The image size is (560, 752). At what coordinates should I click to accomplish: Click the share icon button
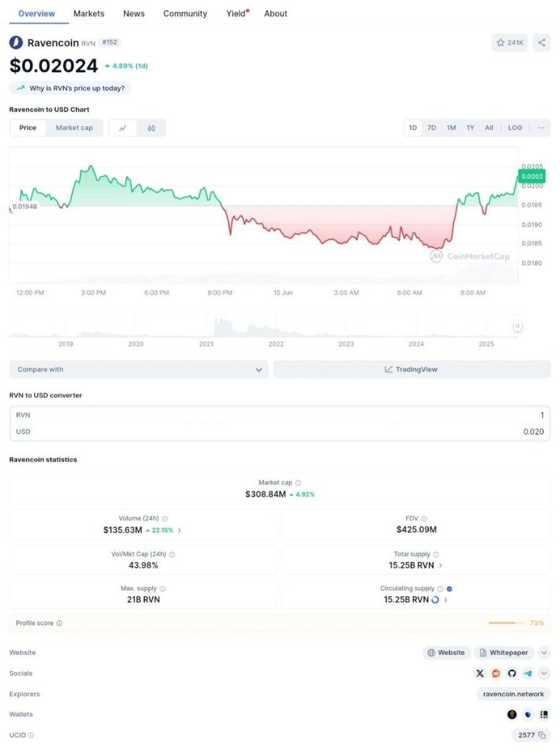point(542,43)
